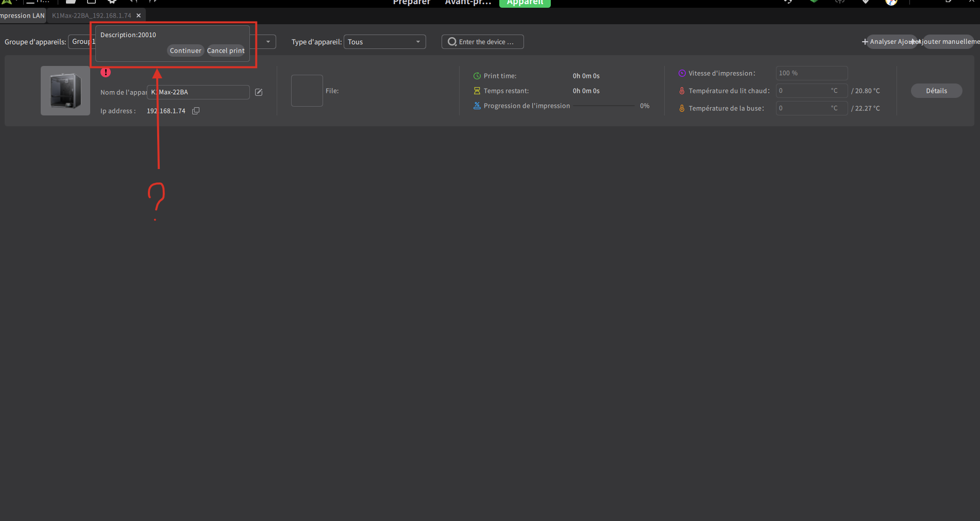This screenshot has width=980, height=521.
Task: Click the print speed percentage field
Action: pos(812,73)
